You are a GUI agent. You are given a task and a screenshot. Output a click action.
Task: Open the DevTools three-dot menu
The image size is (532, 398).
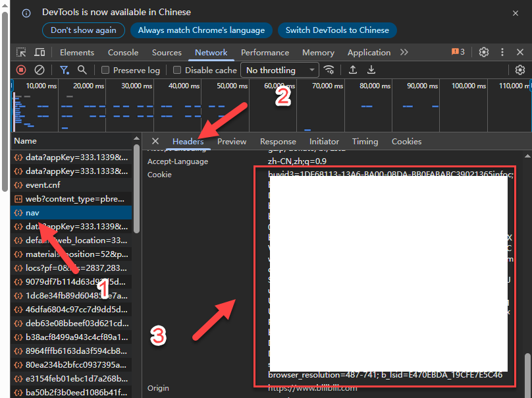(x=502, y=53)
